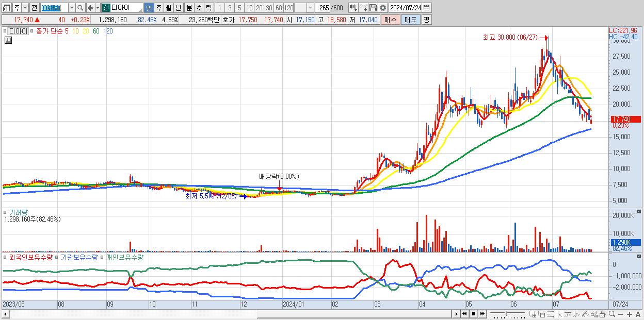Click the speaker sound icon
This screenshot has height=320, width=644.
click(90, 8)
